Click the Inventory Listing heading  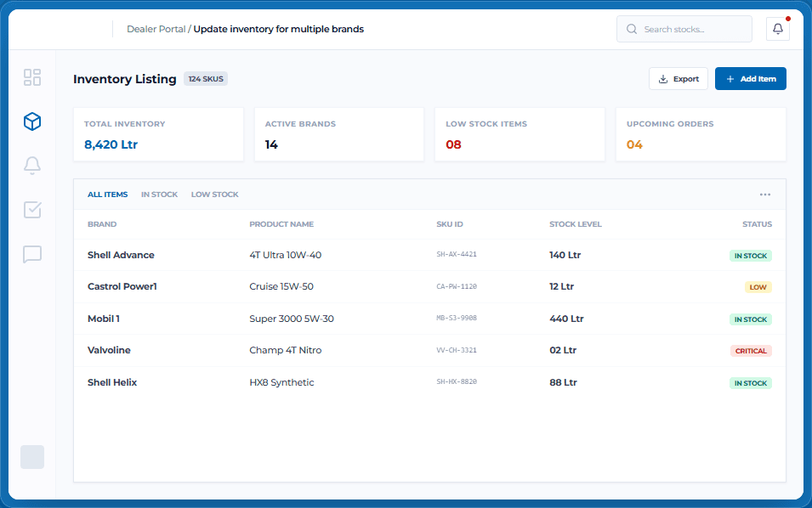[x=124, y=79]
